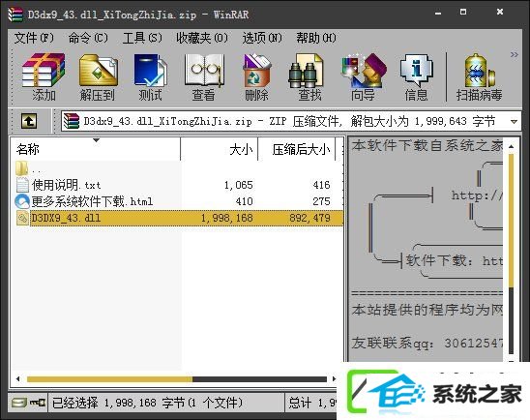Open the View (查看) book icon

coord(203,77)
